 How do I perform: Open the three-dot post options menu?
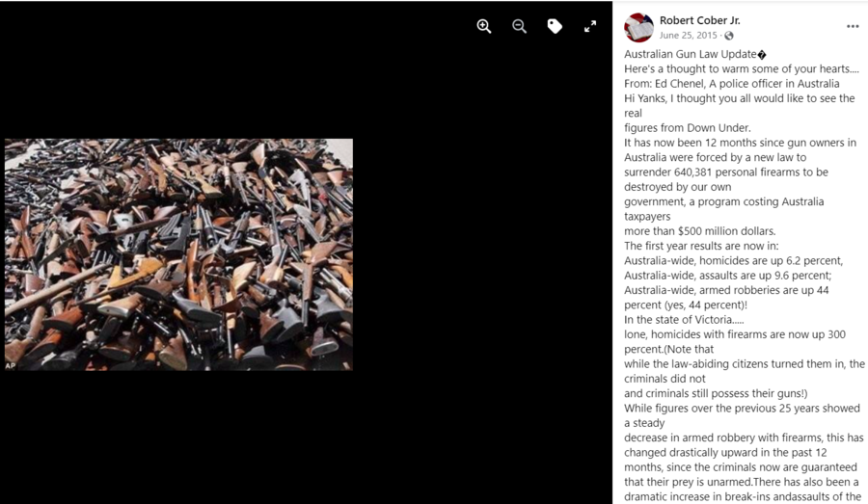click(853, 27)
